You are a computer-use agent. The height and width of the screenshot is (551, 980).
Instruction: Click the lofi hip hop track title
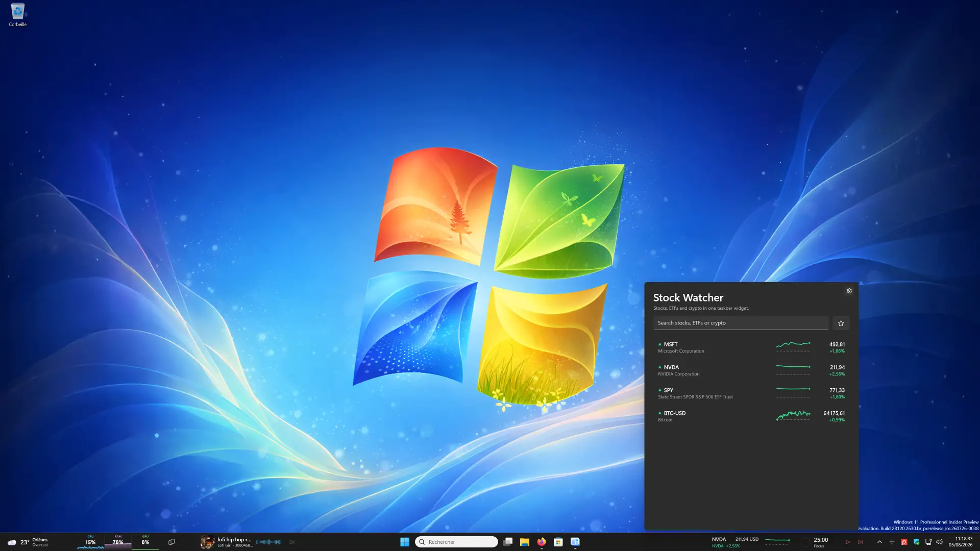click(x=234, y=539)
